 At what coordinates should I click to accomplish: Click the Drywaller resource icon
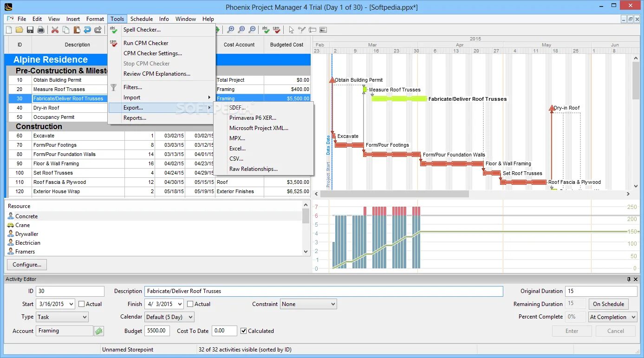click(11, 234)
